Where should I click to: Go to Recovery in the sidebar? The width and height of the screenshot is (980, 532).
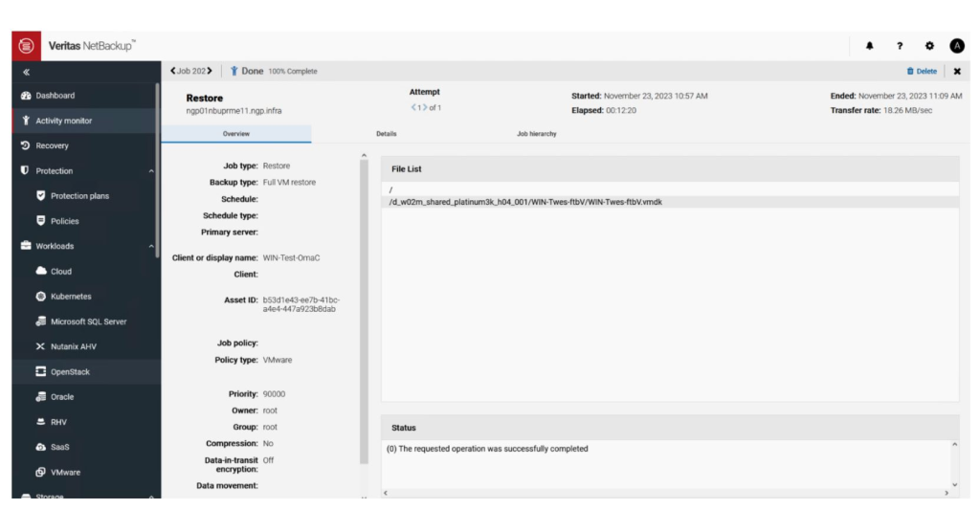52,145
